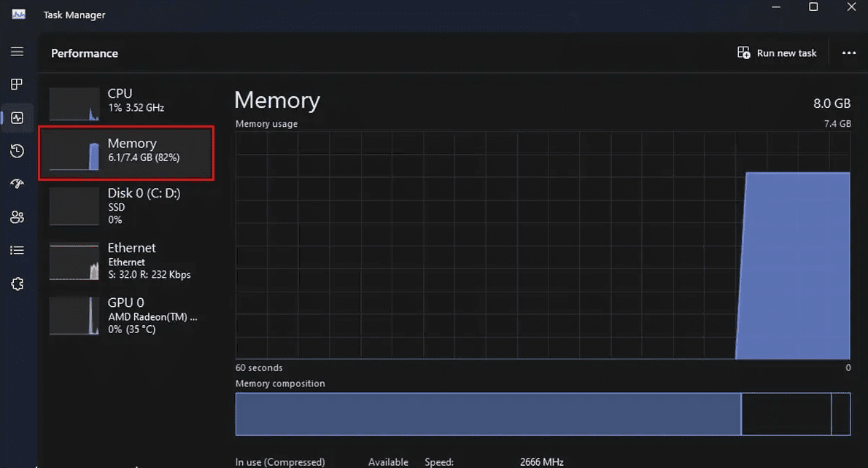Select the Performance sidebar icon
Viewport: 868px width, 468px height.
18,118
